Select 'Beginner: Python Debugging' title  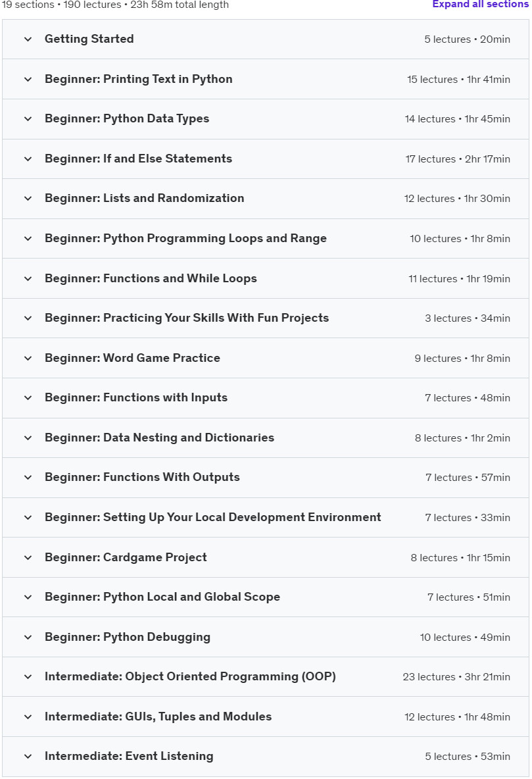point(128,637)
